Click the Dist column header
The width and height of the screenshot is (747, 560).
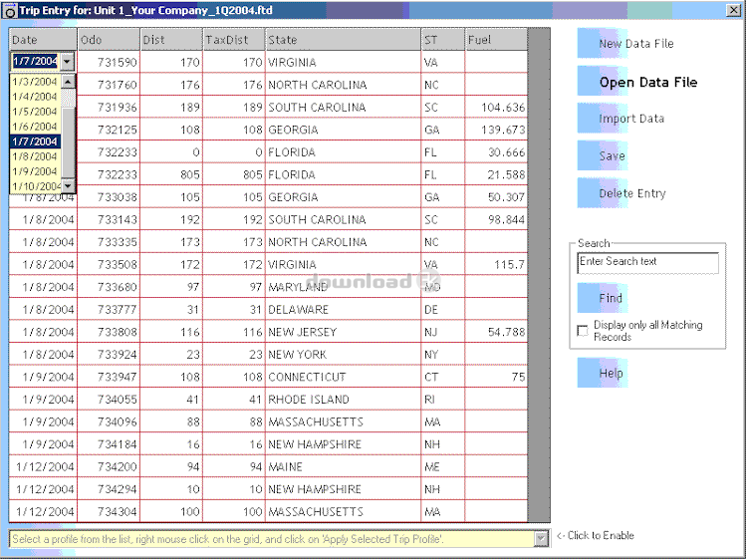point(171,40)
